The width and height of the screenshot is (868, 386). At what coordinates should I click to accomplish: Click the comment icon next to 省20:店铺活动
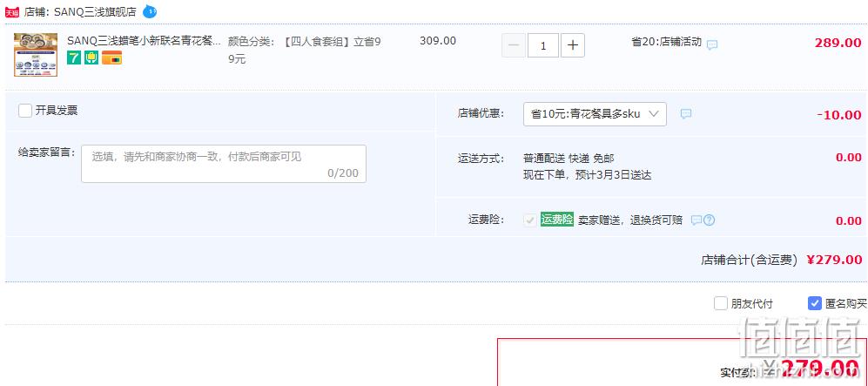coord(712,44)
